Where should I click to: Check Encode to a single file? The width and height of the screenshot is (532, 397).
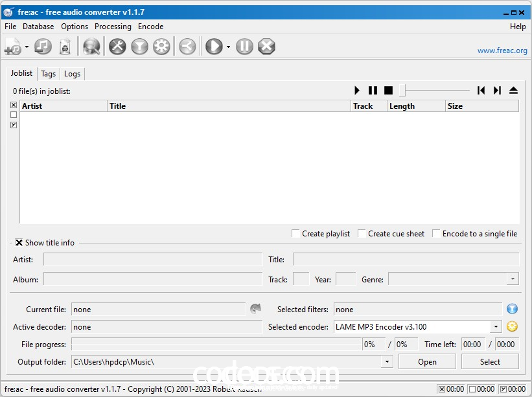click(436, 234)
